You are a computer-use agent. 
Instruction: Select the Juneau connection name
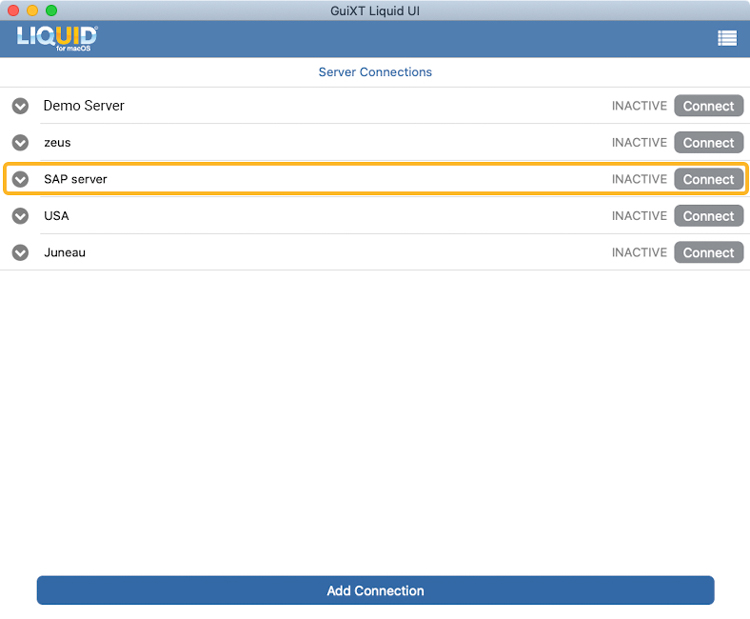[64, 253]
